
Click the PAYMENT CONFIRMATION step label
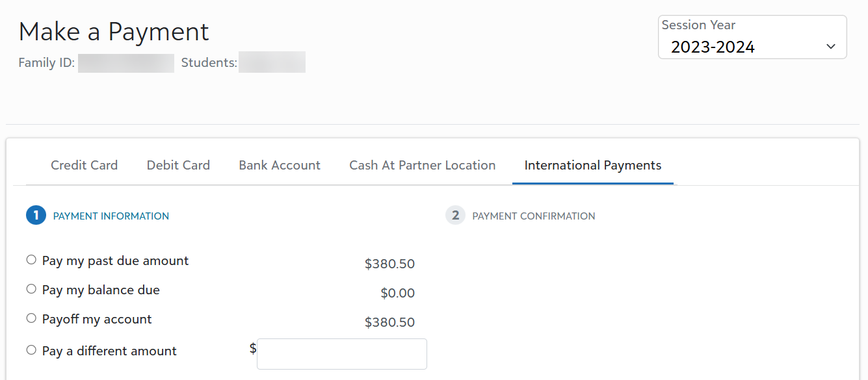pyautogui.click(x=533, y=216)
